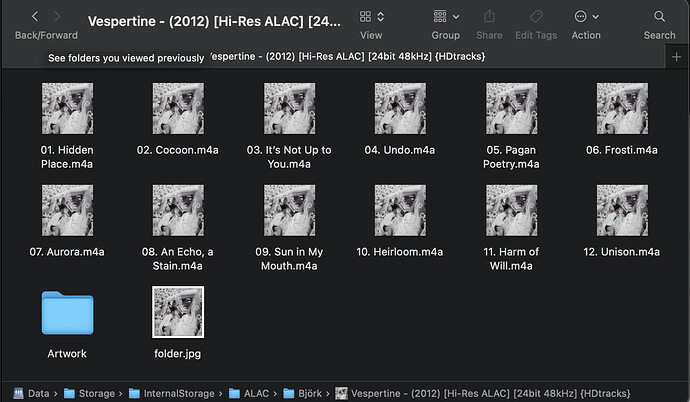Open the Search magnifier

(x=659, y=17)
